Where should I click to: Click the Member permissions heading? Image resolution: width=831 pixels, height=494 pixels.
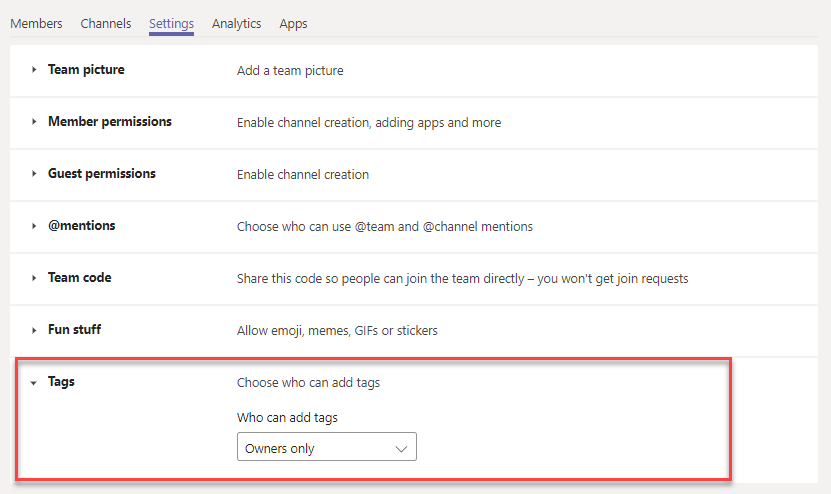click(110, 121)
